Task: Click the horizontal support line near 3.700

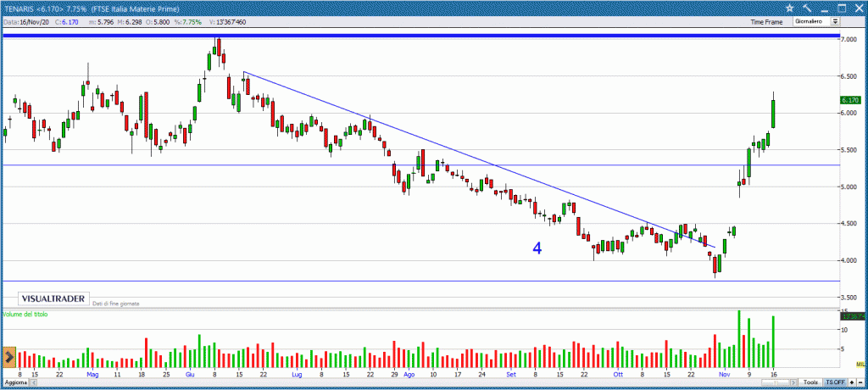Action: (420, 281)
